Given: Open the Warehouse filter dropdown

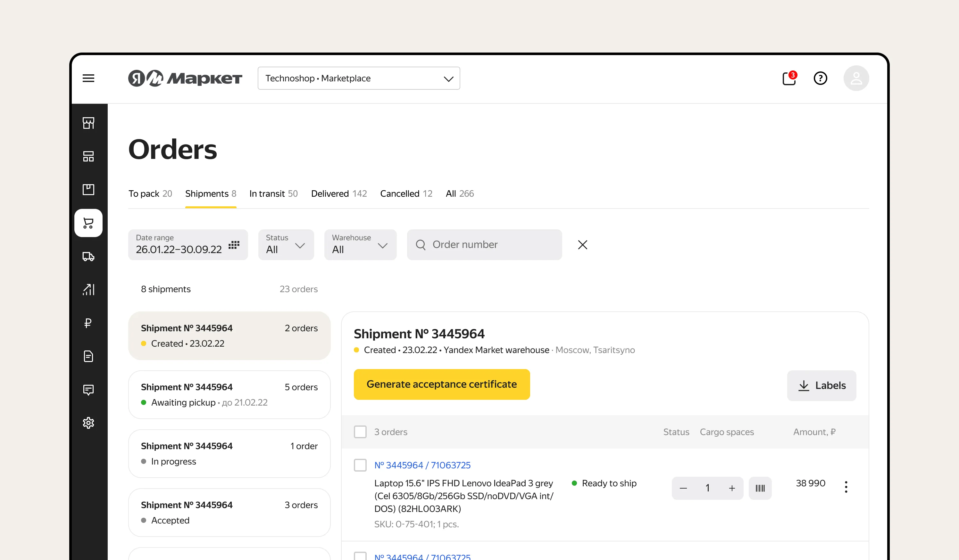Looking at the screenshot, I should coord(360,245).
